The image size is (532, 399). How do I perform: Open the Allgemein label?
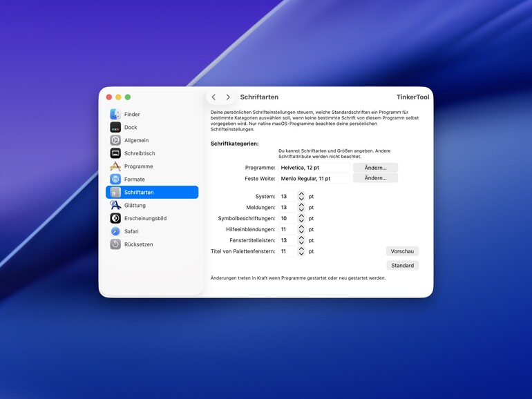(136, 140)
